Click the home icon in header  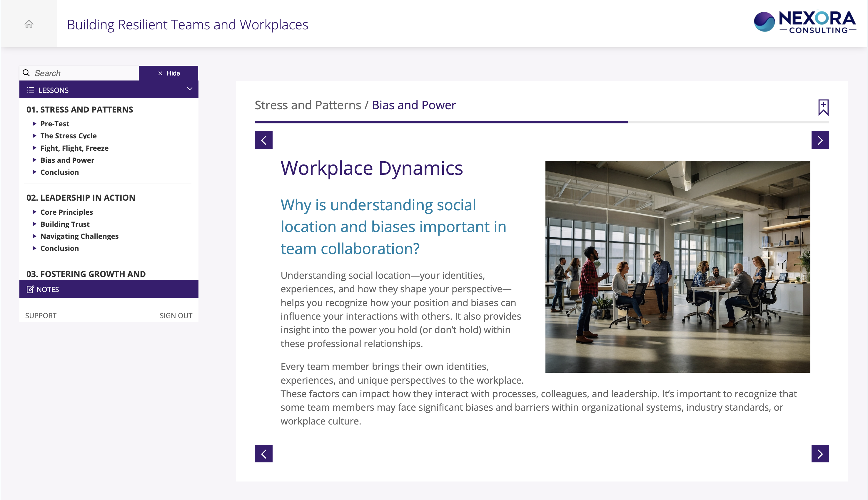coord(29,24)
